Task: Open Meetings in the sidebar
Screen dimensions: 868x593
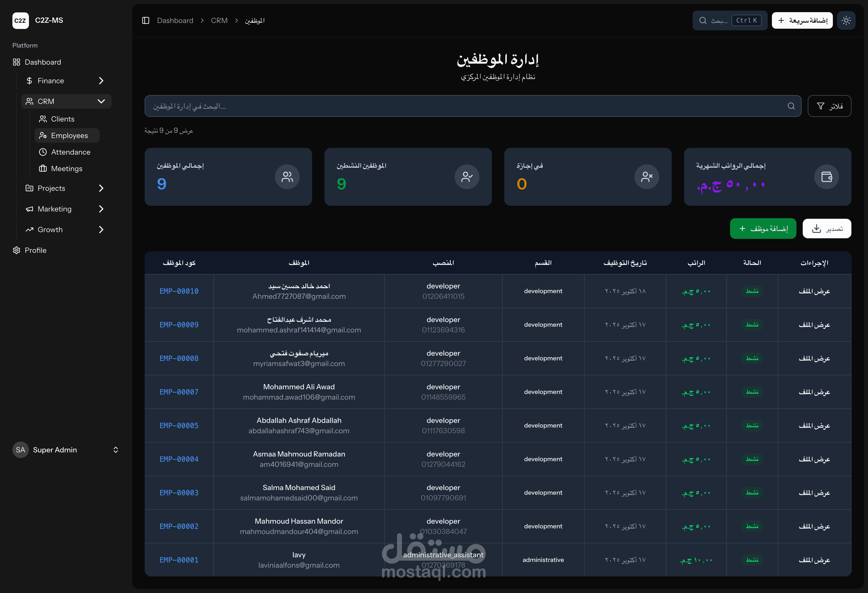Action: click(66, 169)
